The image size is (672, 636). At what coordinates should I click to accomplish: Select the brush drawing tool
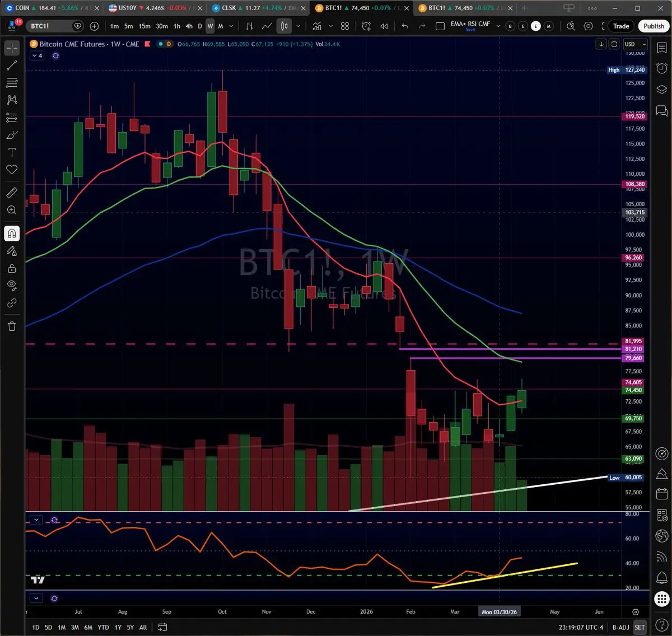pyautogui.click(x=12, y=135)
